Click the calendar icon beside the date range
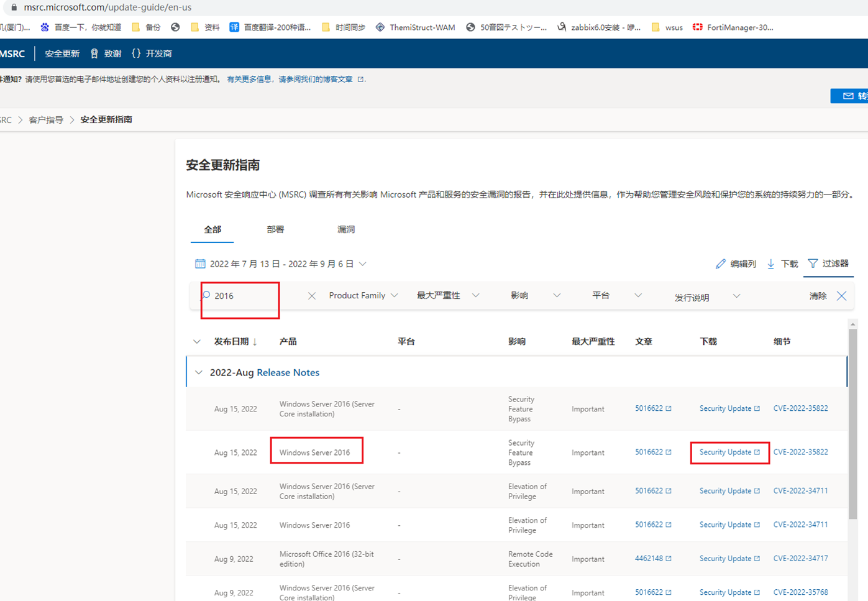Image resolution: width=868 pixels, height=601 pixels. [x=200, y=264]
